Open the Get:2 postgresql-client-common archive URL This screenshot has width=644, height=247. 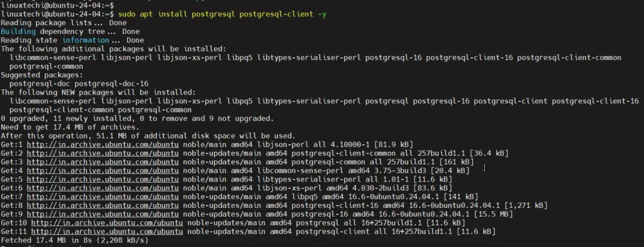click(103, 153)
